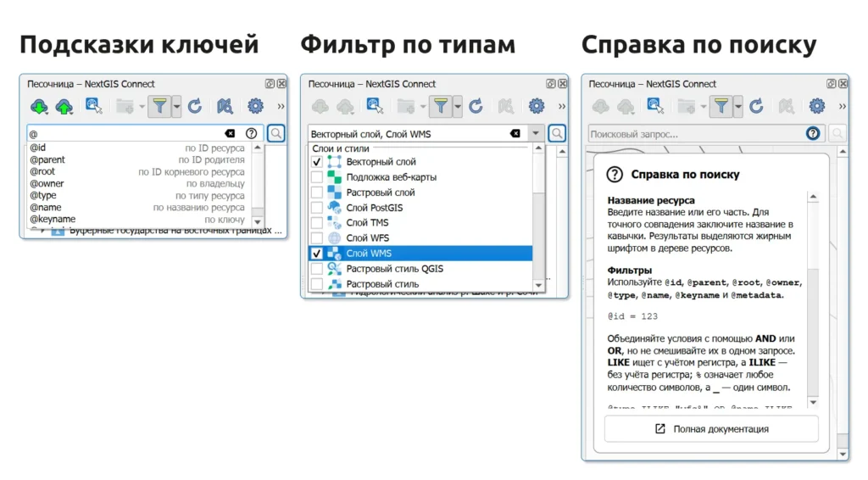The height and width of the screenshot is (480, 868).
Task: Open the filter dropdown arrow in the middle panel
Action: click(458, 106)
